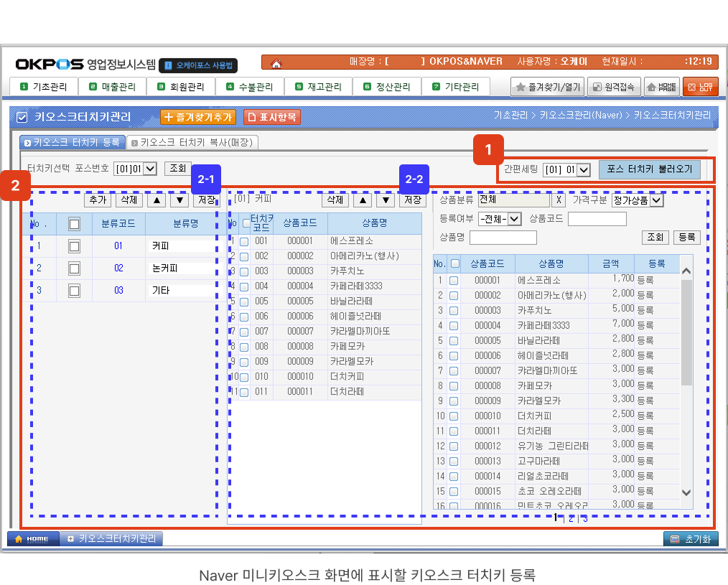Image resolution: width=728 pixels, height=585 pixels.
Task: Clear 상품분류 field with the X button
Action: click(558, 200)
